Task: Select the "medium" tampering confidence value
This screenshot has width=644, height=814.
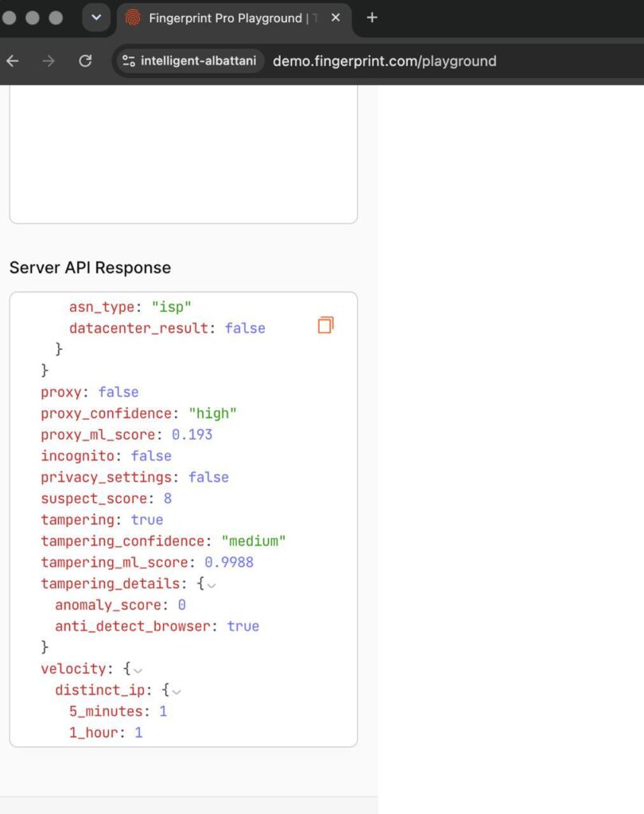Action: (254, 541)
